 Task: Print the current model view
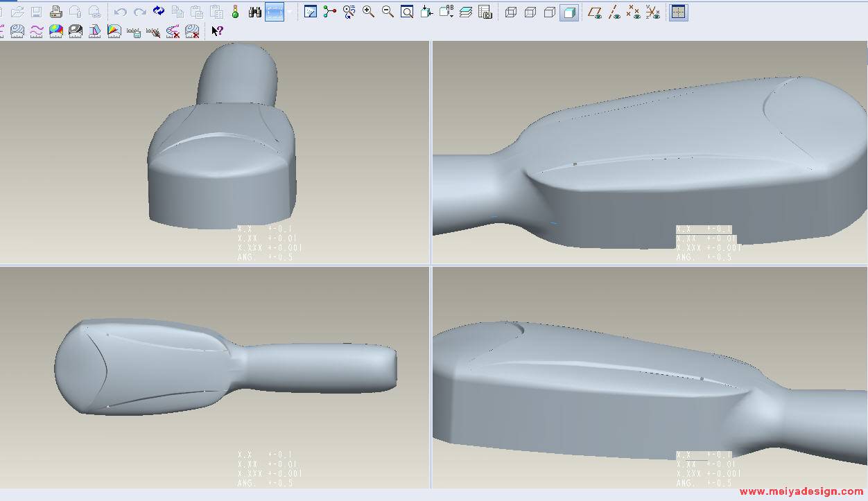click(56, 12)
